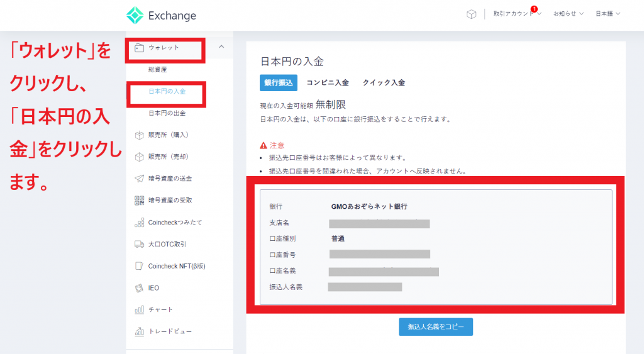
Task: Click the 口座番号 label
Action: tap(282, 255)
